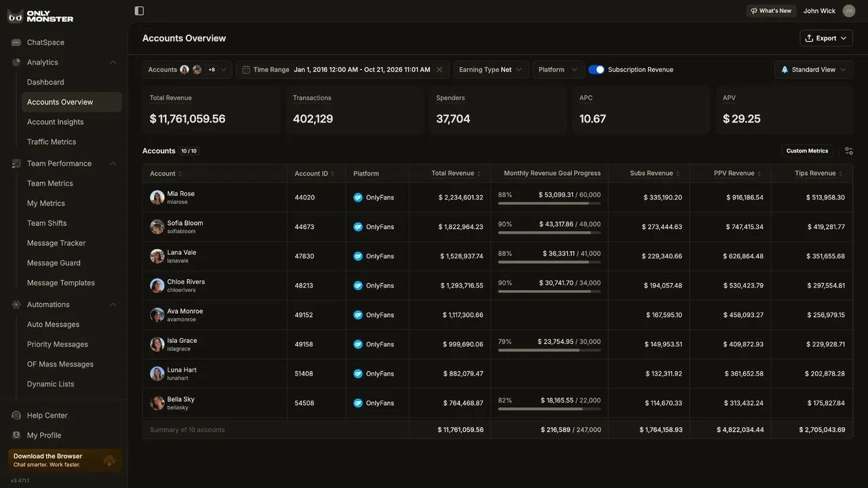Collapse the Team Performance section
The image size is (868, 488).
[113, 163]
